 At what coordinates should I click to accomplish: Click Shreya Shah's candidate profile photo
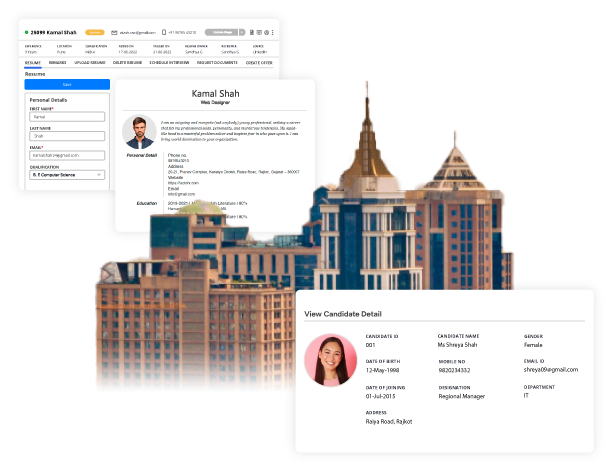(328, 360)
